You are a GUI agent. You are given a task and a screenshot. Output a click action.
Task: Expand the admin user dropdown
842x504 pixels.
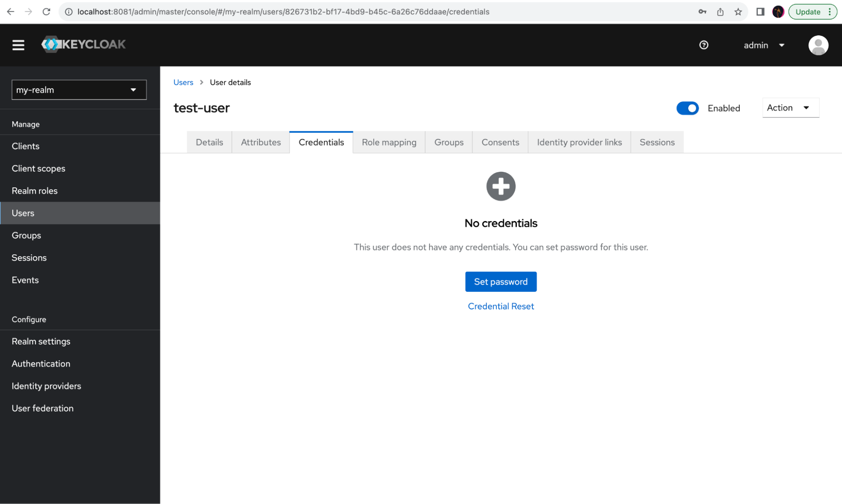tap(764, 45)
